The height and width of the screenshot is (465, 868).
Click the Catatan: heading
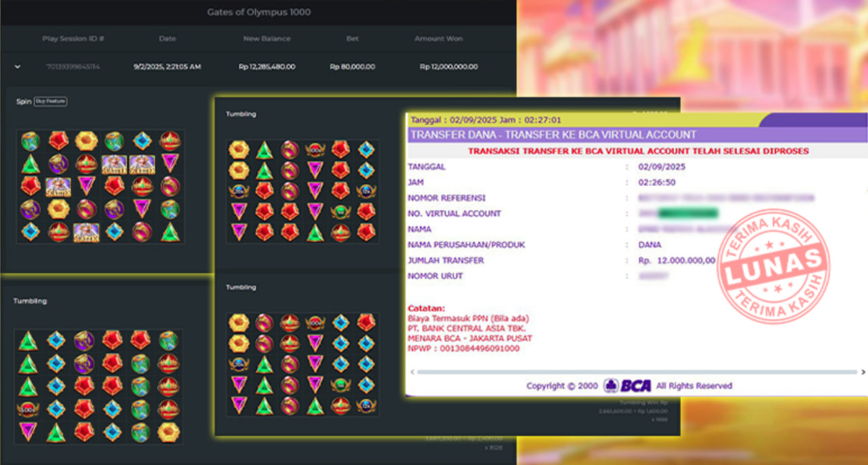[x=427, y=308]
